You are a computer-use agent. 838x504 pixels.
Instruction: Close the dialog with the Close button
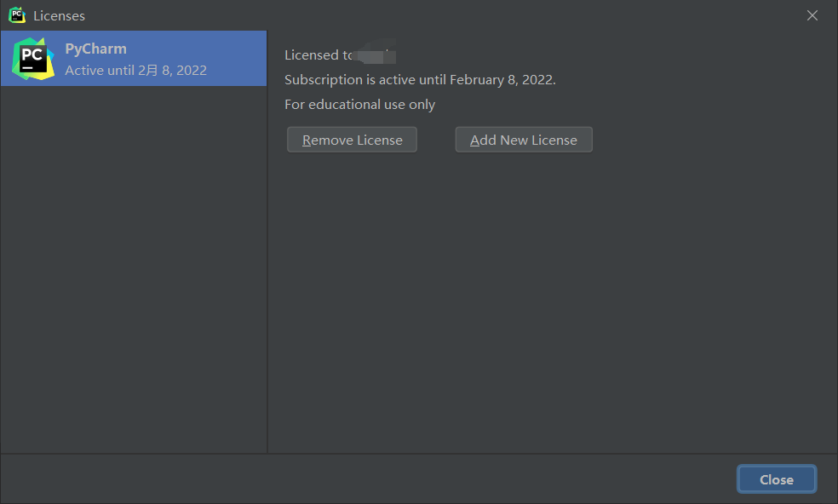pos(776,478)
